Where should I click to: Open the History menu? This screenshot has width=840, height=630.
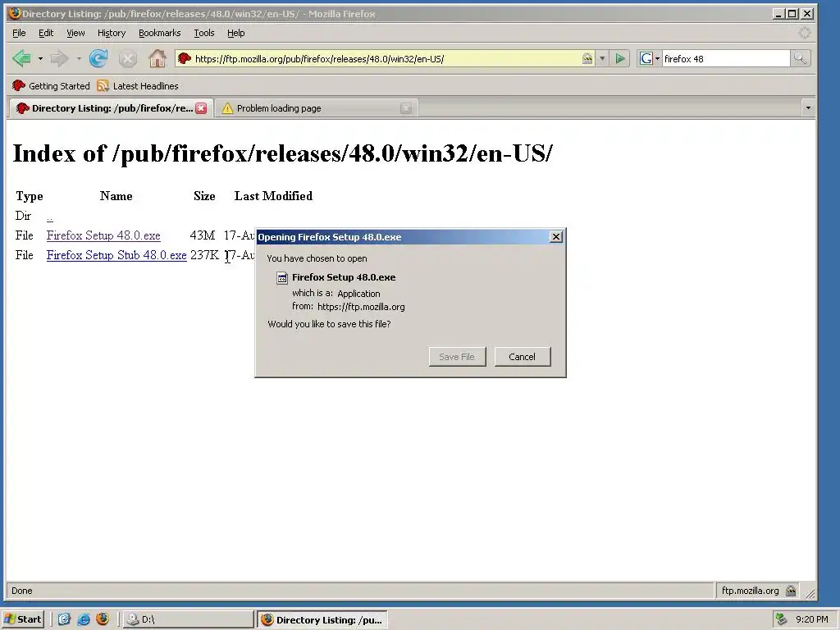point(112,33)
